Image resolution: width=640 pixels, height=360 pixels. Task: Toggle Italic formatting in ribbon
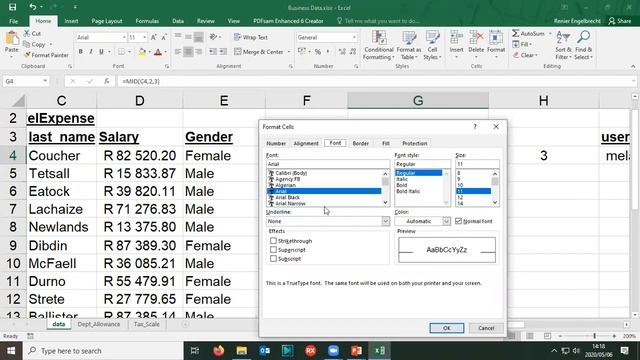(x=91, y=52)
